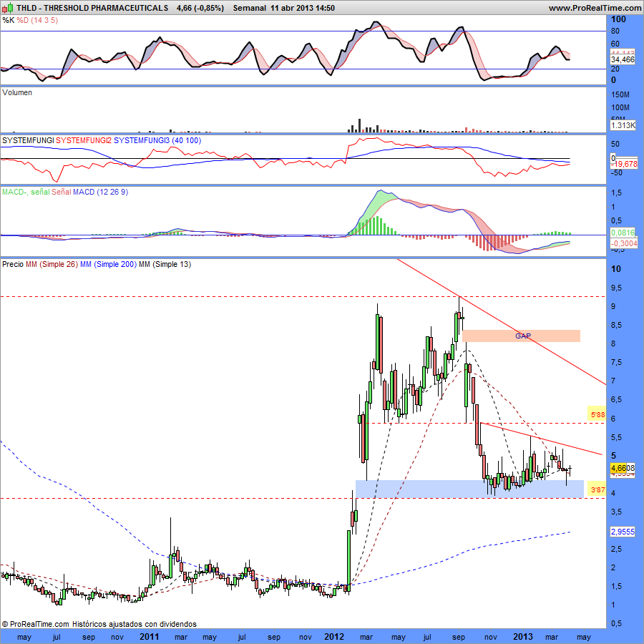The height and width of the screenshot is (644, 644).
Task: Click the candlestick chart icon beside THLD
Action: pyautogui.click(x=8, y=7)
